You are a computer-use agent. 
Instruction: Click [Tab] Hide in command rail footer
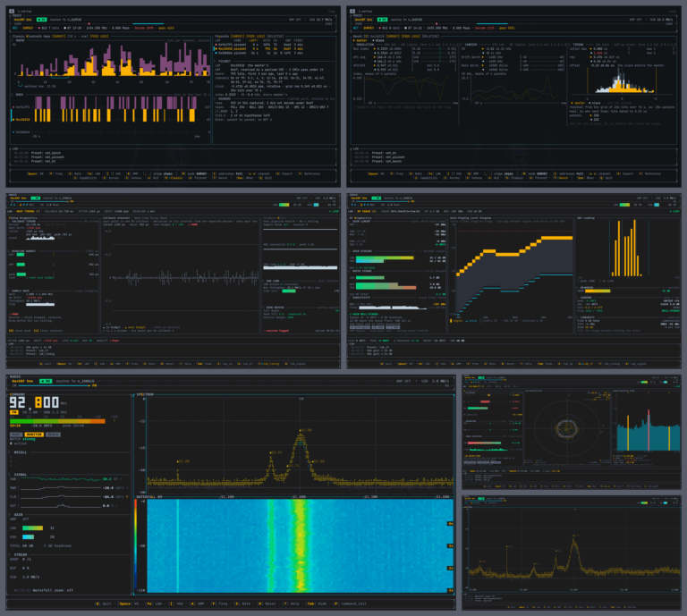click(x=317, y=603)
